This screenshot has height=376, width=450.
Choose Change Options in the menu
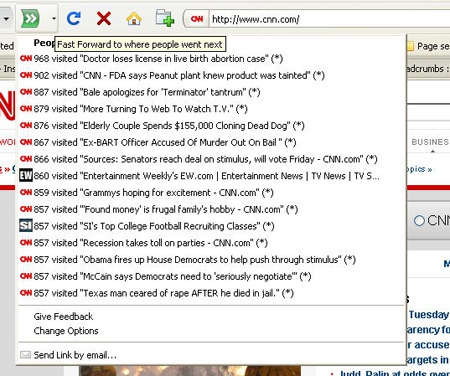click(212, 331)
